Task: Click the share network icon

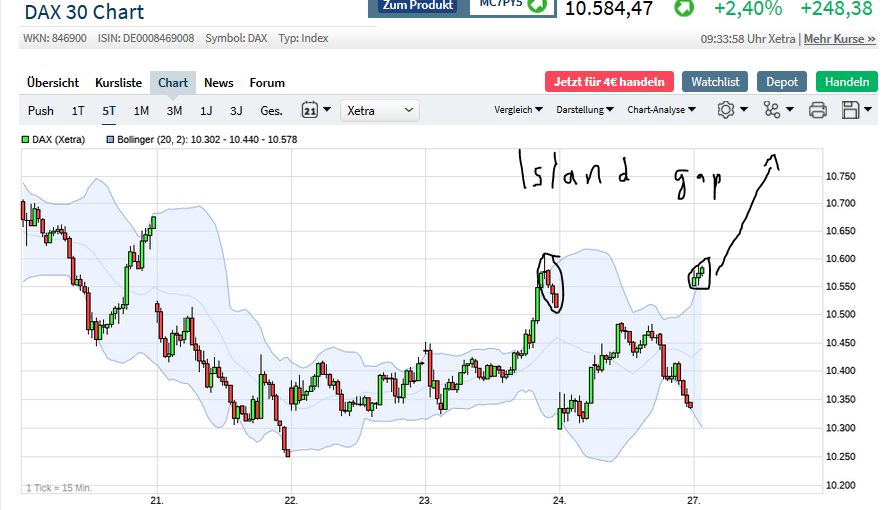Action: click(x=772, y=110)
